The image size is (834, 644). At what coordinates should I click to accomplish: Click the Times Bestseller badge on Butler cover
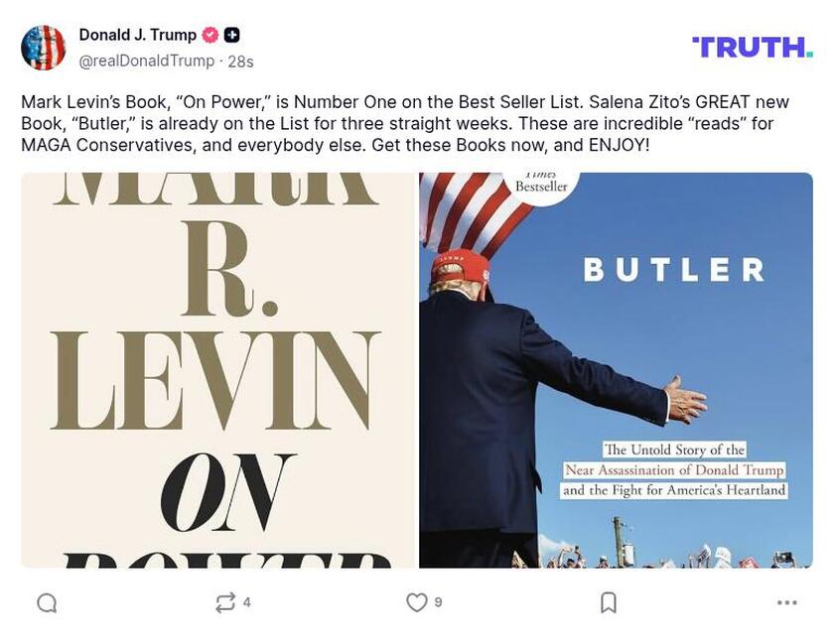541,183
